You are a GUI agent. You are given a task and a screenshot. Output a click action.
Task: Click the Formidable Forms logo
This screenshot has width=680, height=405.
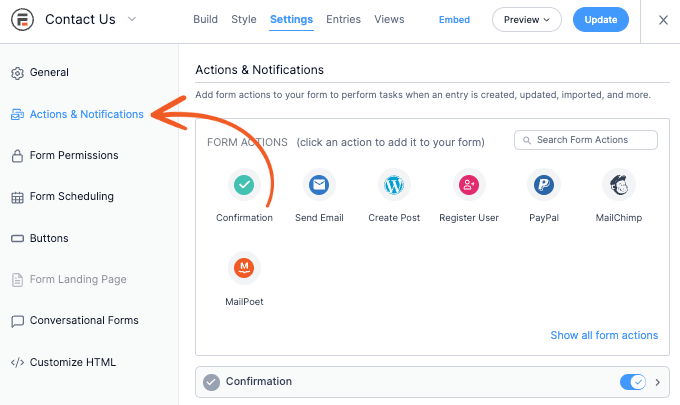(x=23, y=20)
